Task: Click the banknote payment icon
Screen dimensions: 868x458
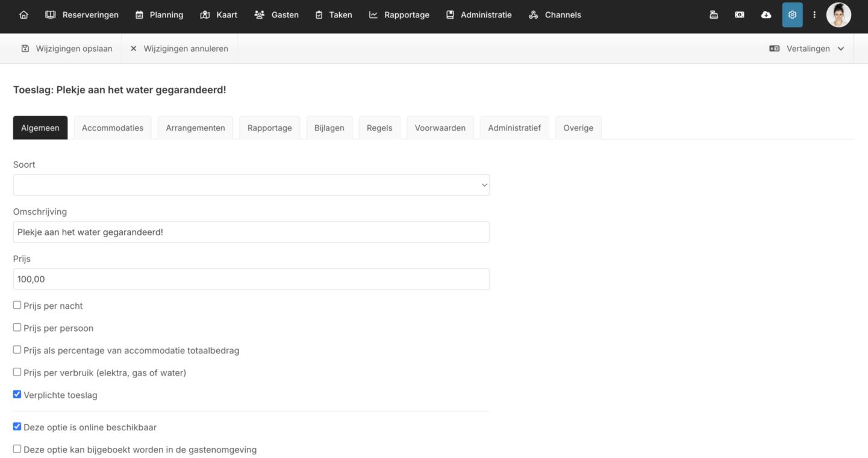Action: point(740,15)
